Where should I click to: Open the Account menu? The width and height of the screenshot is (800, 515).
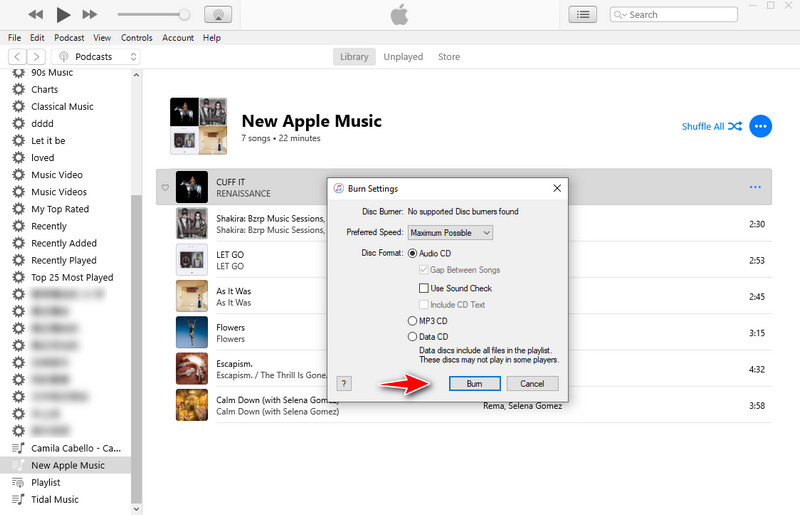pyautogui.click(x=178, y=38)
